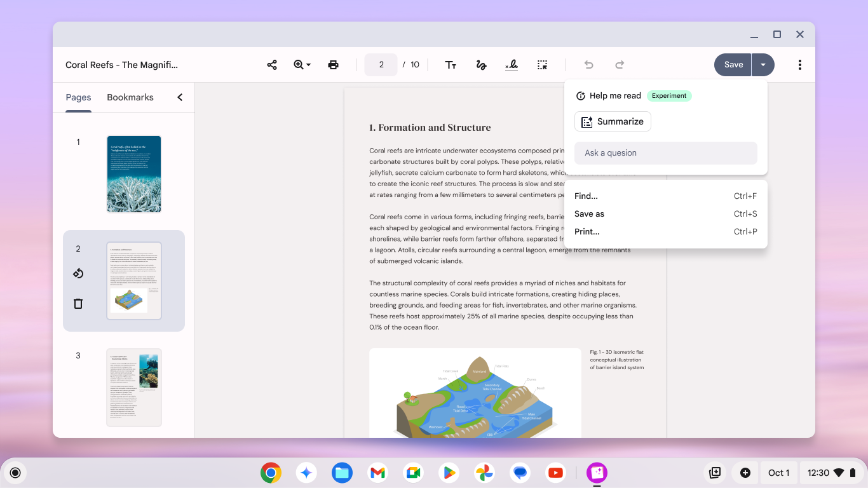The width and height of the screenshot is (868, 488).
Task: Undo the last annotation
Action: tap(588, 64)
